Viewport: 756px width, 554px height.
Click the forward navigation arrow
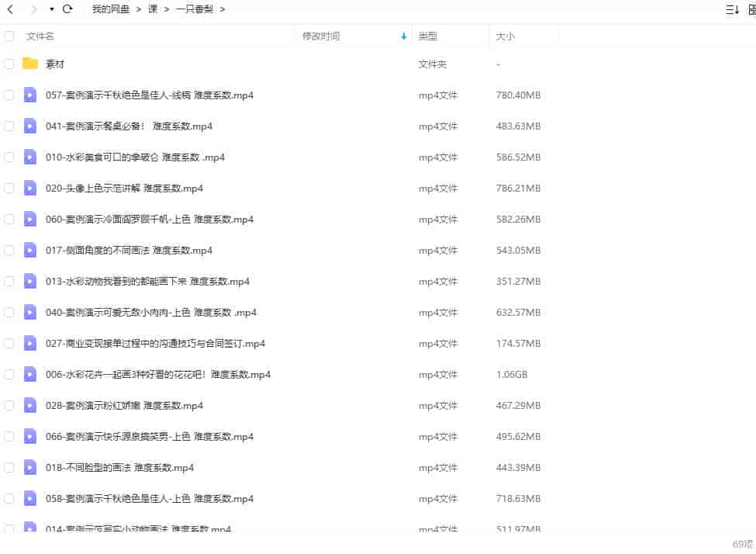(x=33, y=9)
